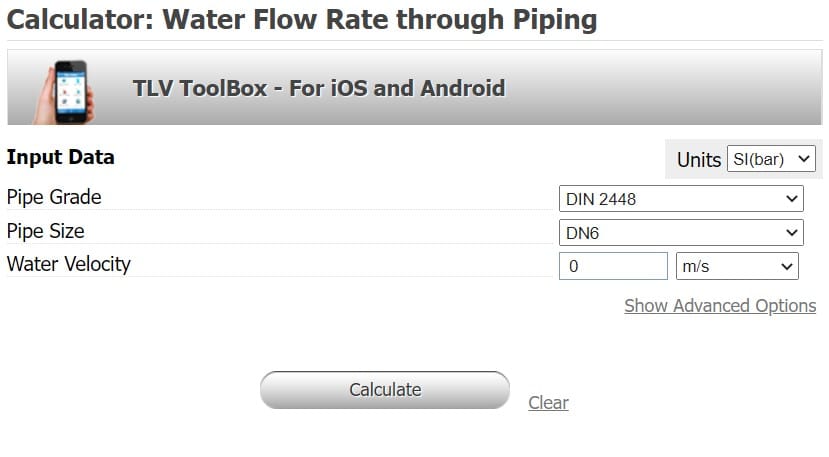Click the Pipe Size label
Screen dimensions: 829x457
coord(45,231)
